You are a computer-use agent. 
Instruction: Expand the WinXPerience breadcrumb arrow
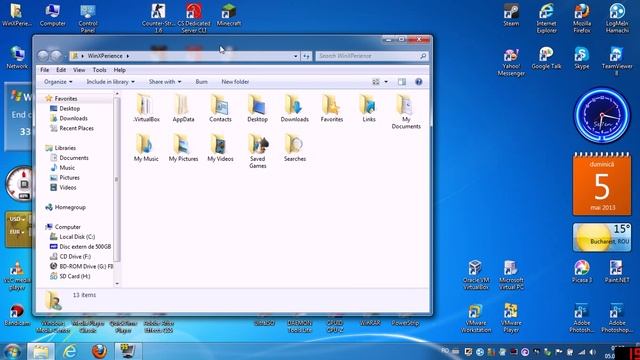(128, 56)
